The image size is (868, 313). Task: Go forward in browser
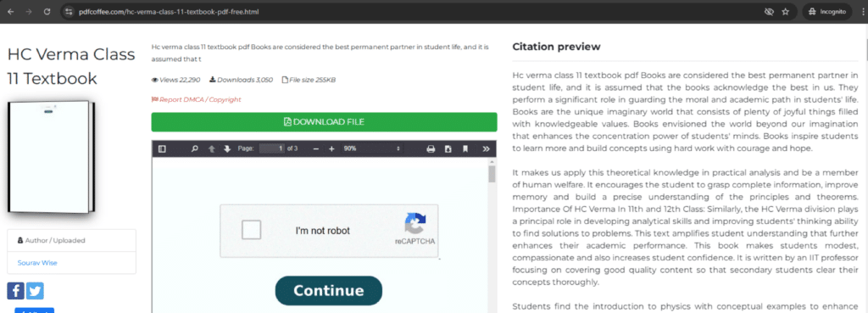(29, 11)
